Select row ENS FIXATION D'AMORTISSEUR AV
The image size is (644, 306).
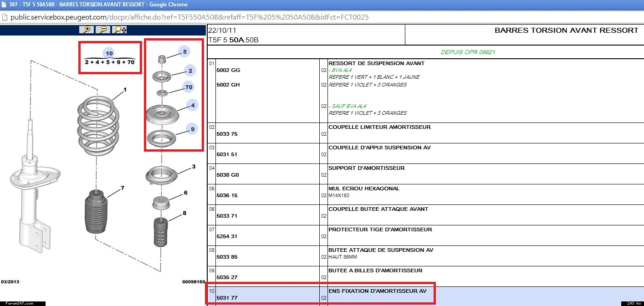coord(425,296)
